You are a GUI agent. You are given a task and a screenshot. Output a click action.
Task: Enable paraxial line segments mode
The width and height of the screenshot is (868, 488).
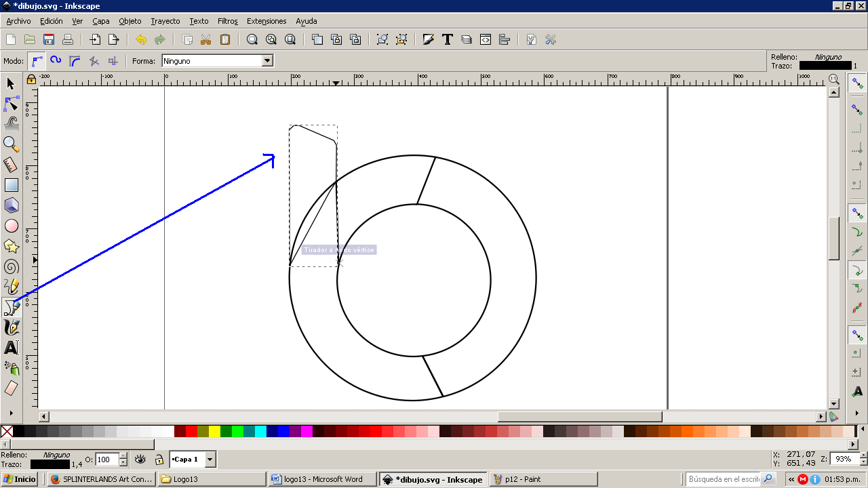[113, 61]
